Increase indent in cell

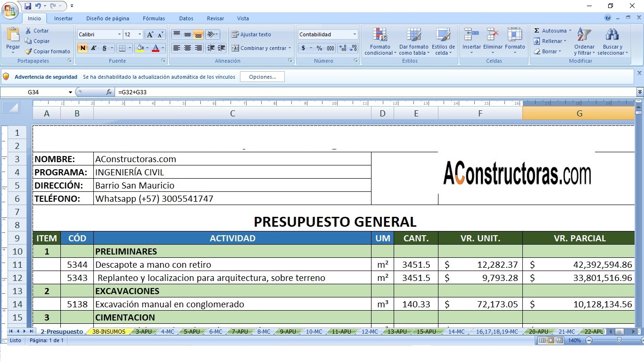pos(221,48)
